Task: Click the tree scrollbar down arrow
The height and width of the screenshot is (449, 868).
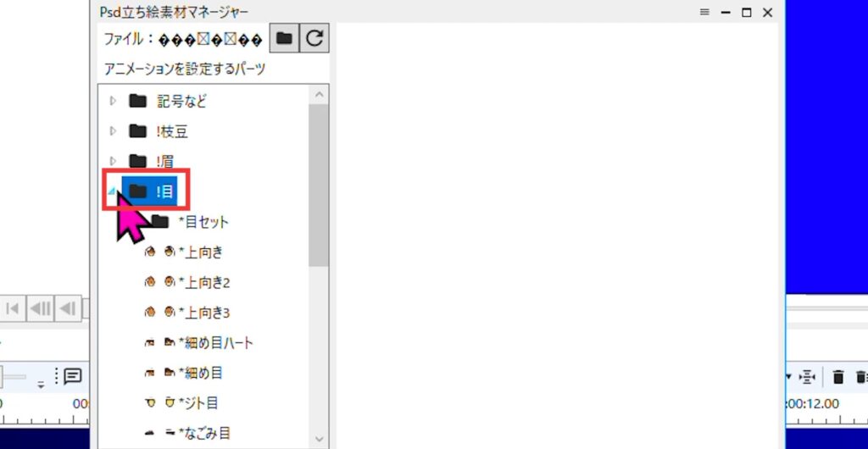Action: coord(320,438)
